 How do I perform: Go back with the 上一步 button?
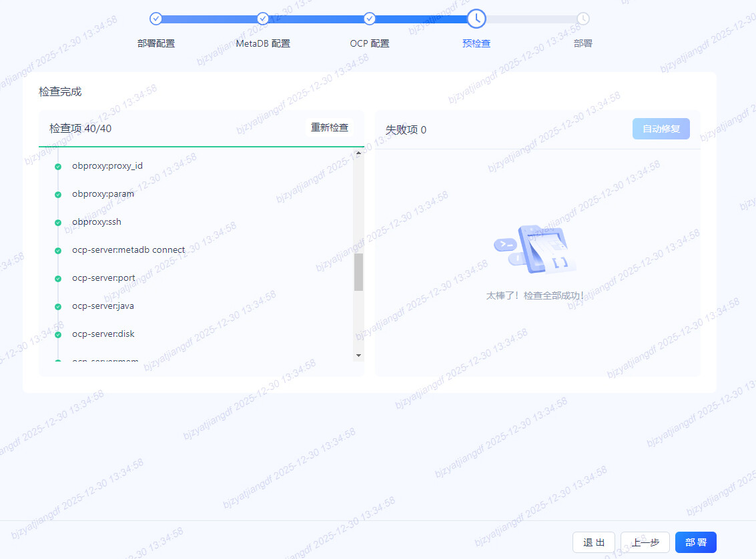pos(645,542)
